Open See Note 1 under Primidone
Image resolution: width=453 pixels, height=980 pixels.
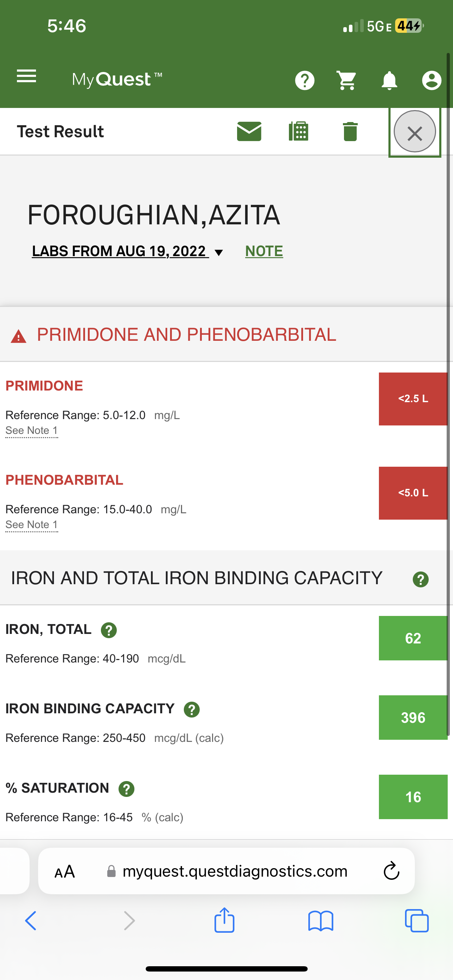31,431
